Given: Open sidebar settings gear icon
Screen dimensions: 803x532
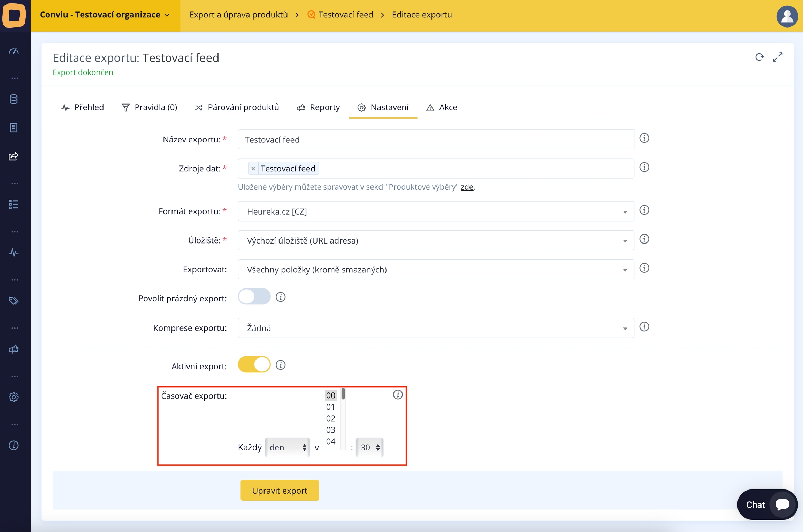Looking at the screenshot, I should point(14,397).
